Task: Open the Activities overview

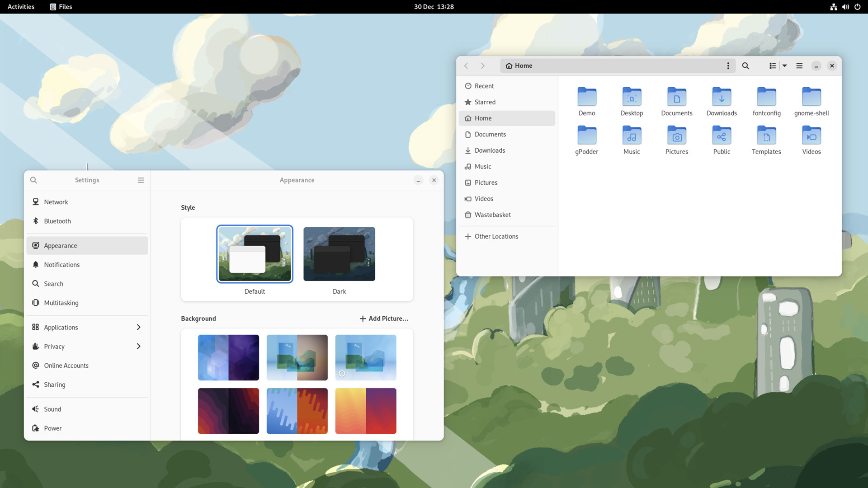Action: click(20, 7)
